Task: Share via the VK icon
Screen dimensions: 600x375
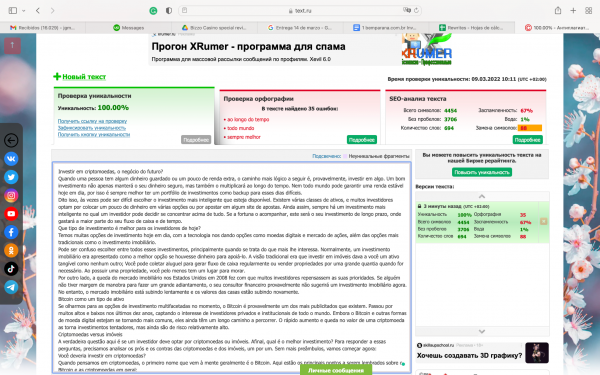Action: (x=11, y=159)
